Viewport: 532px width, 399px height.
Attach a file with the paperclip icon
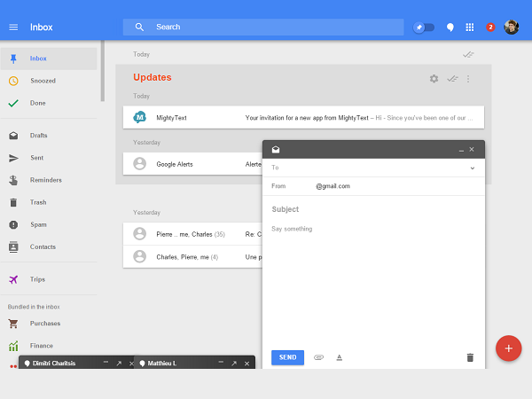[318, 357]
